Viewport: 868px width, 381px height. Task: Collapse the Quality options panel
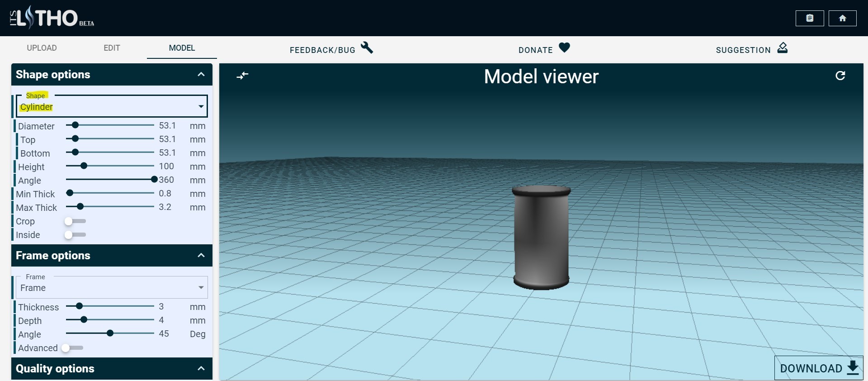[201, 368]
